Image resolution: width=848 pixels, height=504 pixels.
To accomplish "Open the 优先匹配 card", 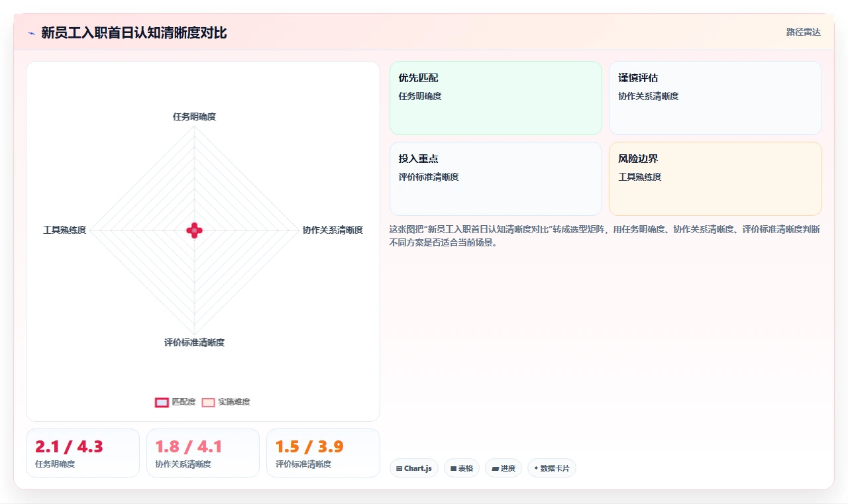I will click(x=496, y=98).
